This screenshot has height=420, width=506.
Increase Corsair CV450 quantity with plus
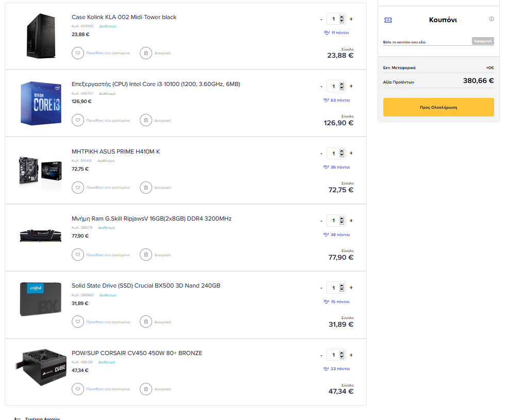(x=351, y=355)
